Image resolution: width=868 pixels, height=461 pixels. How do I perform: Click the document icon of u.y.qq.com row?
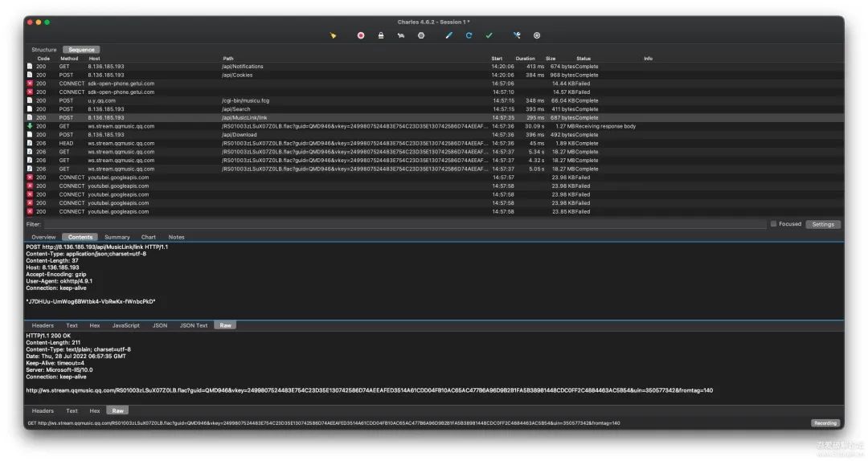[x=30, y=100]
